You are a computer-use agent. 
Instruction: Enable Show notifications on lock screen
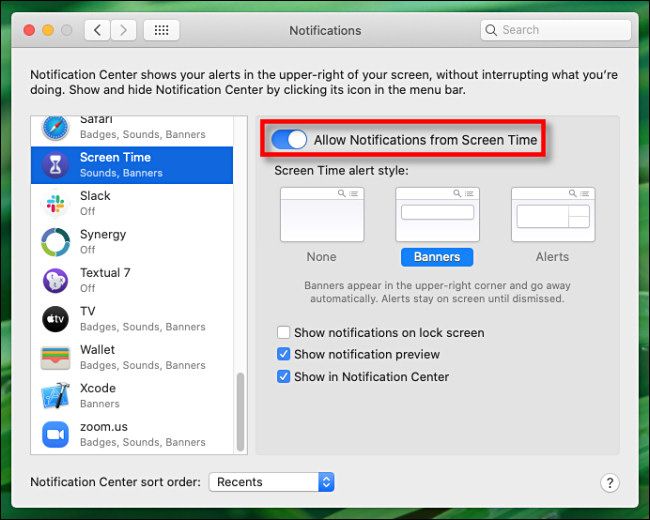pyautogui.click(x=284, y=332)
